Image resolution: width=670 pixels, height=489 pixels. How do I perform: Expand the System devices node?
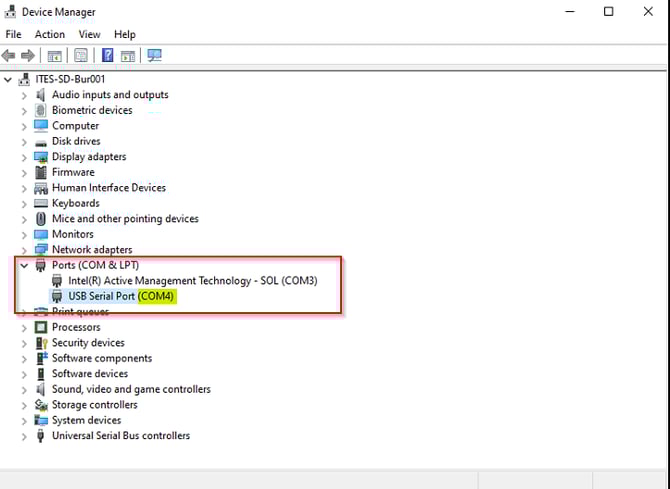click(x=24, y=421)
